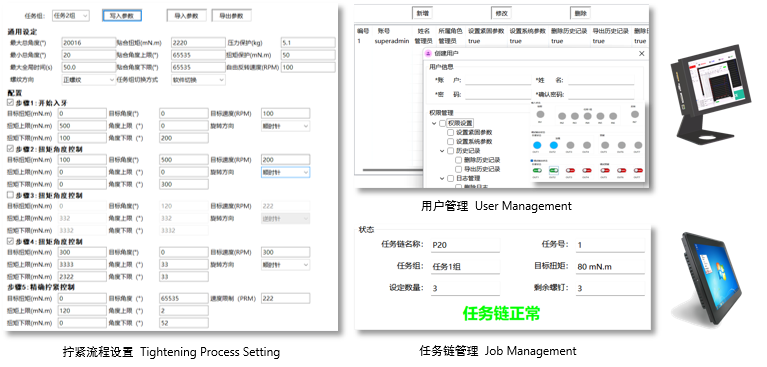Viewport: 767px width, 367px height.
Task: Click the 剩余螺钉 field showing 3
Action: 609,288
